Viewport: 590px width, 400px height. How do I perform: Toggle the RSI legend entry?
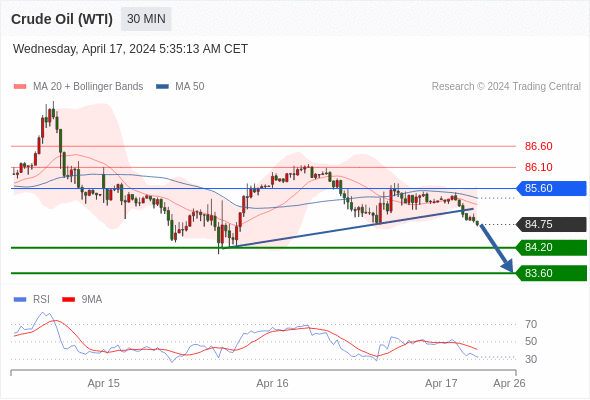31,300
